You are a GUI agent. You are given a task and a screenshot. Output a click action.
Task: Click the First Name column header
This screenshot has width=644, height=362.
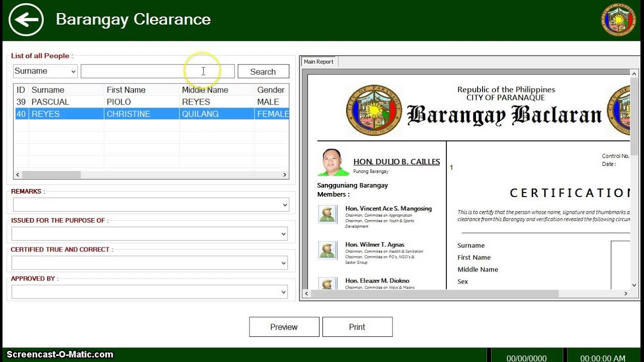pos(141,90)
